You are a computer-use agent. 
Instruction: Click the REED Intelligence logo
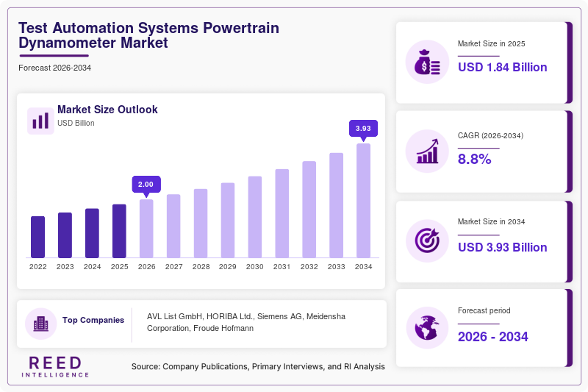55,366
